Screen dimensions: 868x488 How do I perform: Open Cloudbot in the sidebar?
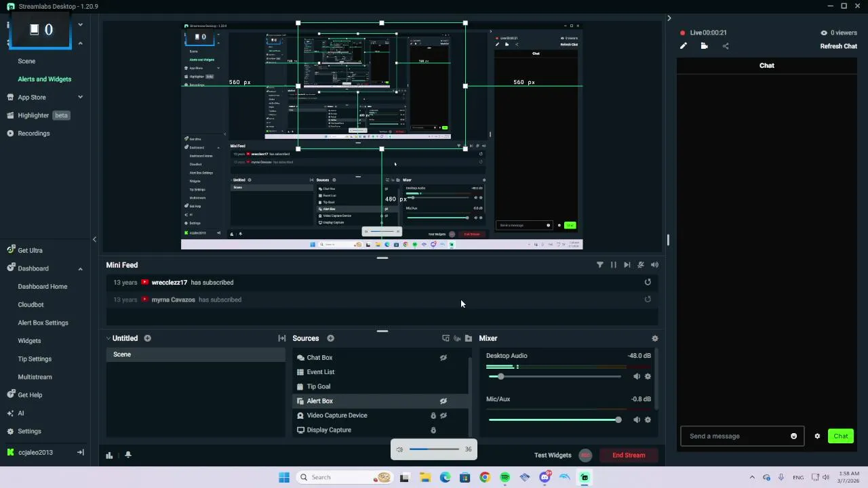(31, 305)
